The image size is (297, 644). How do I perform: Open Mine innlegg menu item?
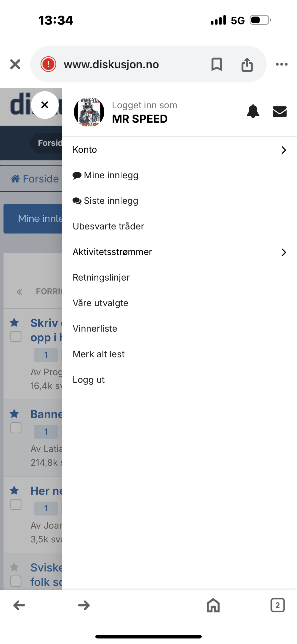click(105, 175)
